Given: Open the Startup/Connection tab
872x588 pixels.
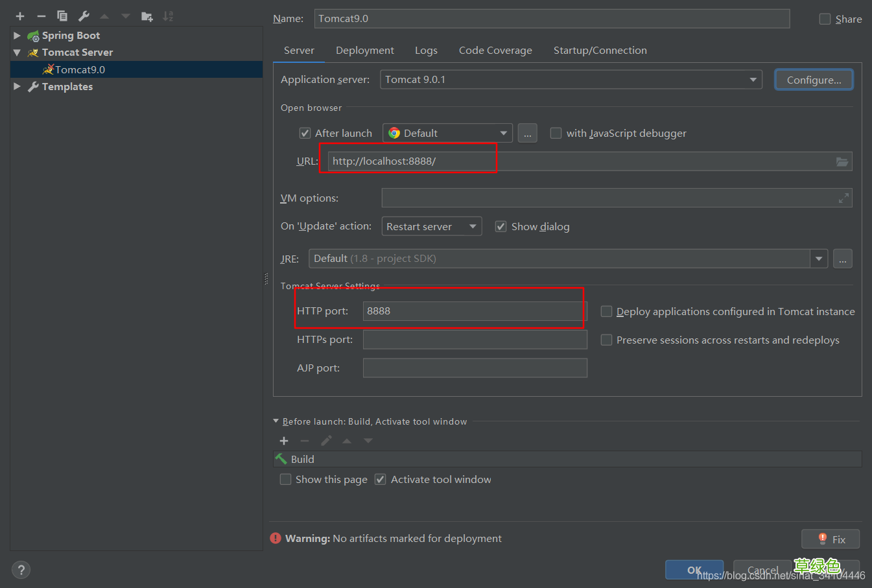Looking at the screenshot, I should coord(600,51).
